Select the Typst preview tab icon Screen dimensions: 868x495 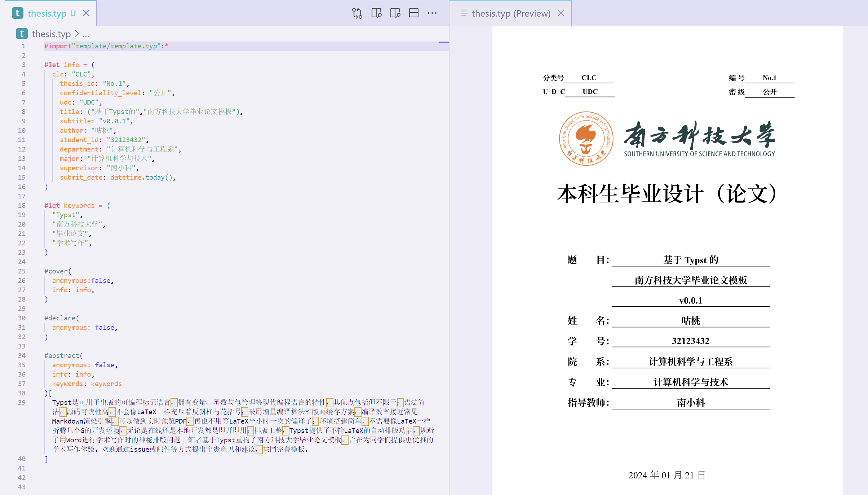(464, 13)
